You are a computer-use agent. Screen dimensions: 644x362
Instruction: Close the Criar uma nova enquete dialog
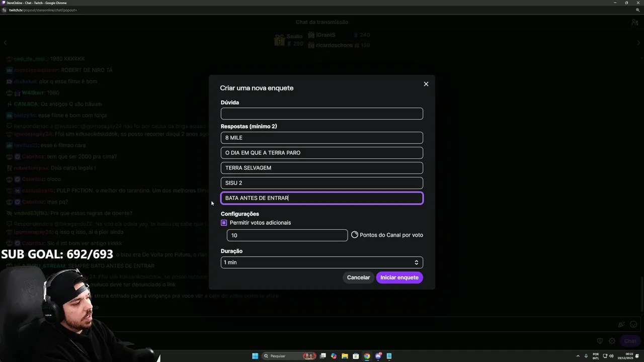click(x=426, y=84)
